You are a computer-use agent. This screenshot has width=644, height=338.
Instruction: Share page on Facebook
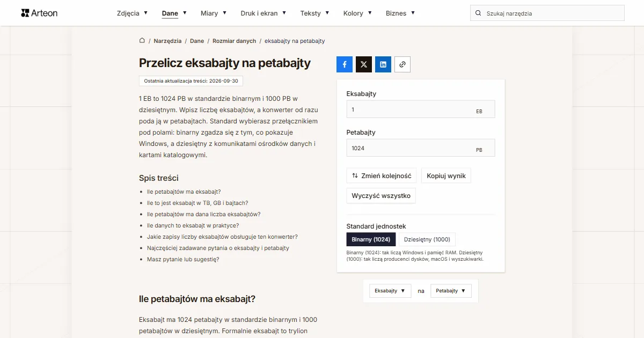pyautogui.click(x=345, y=64)
